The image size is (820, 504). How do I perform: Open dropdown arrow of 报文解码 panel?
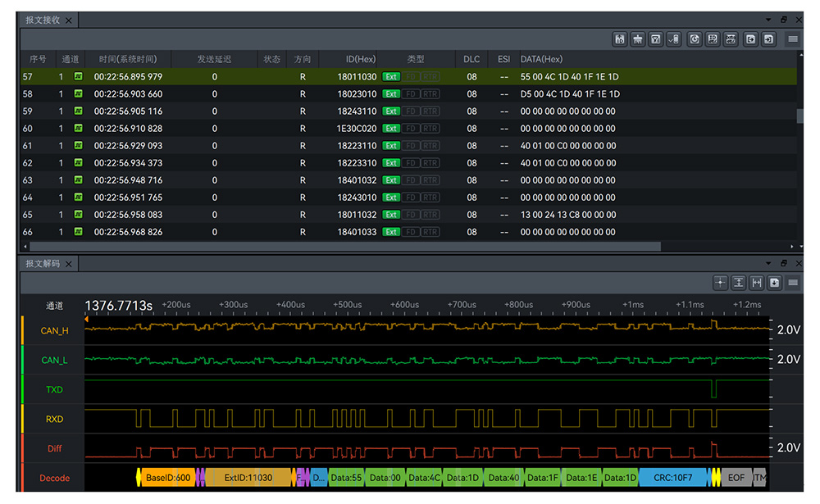(768, 264)
